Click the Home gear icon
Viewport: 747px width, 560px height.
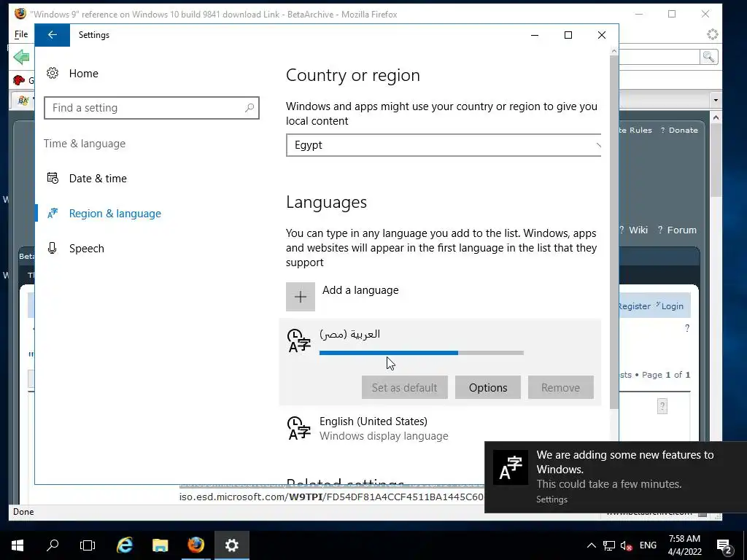[x=53, y=73]
